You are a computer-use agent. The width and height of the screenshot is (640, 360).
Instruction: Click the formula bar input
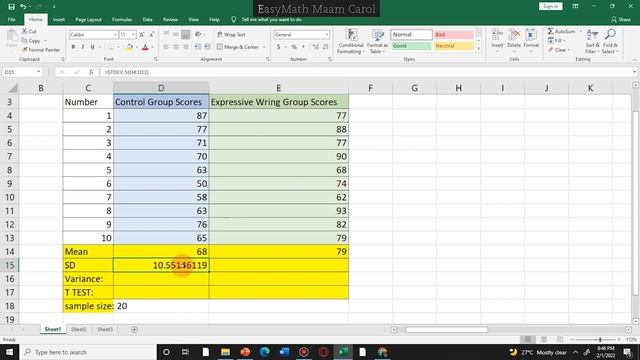pyautogui.click(x=367, y=72)
